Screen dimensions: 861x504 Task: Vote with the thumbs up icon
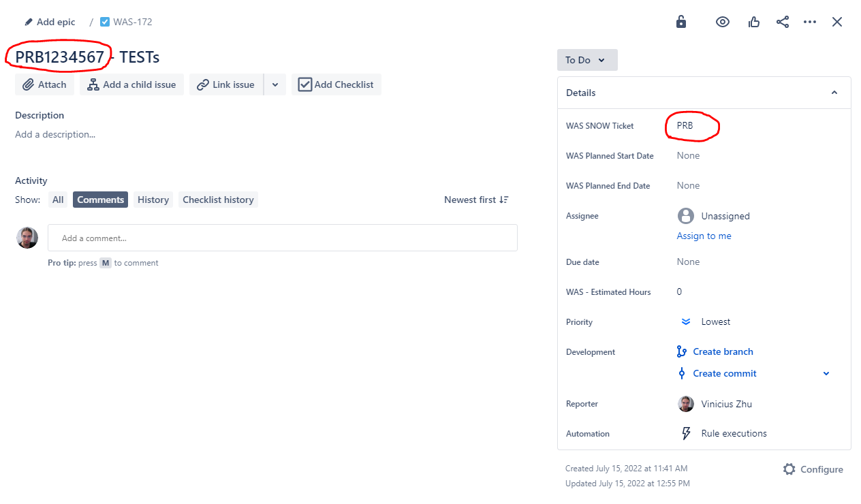[x=753, y=22]
